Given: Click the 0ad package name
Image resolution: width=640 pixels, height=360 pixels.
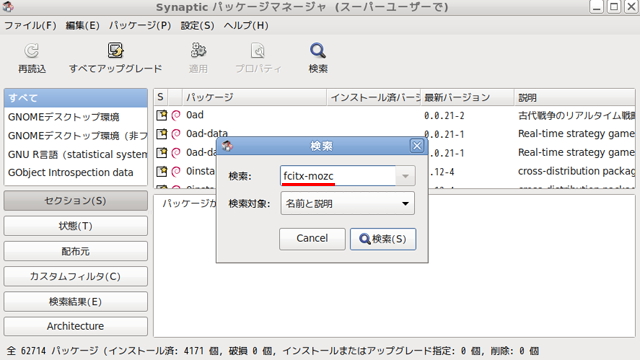Looking at the screenshot, I should pos(195,115).
